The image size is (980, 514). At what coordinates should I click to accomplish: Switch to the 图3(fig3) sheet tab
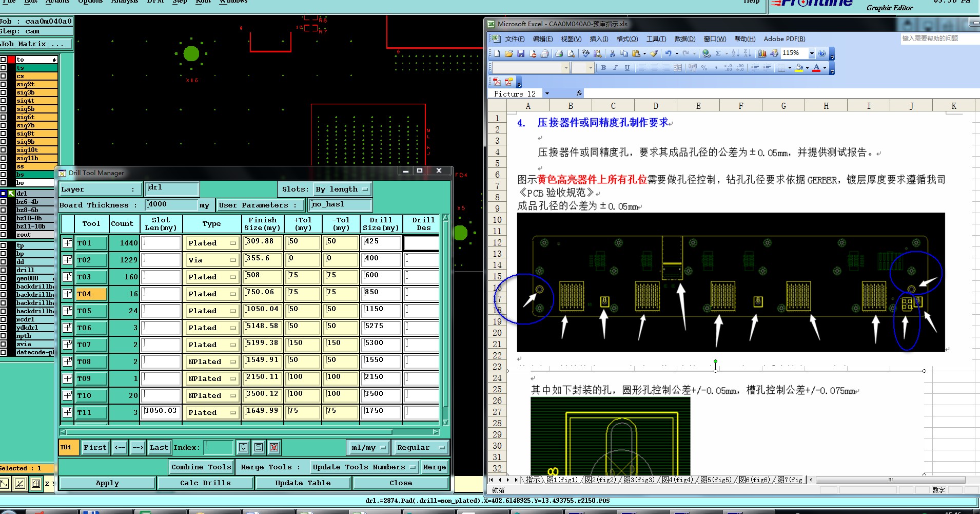click(x=639, y=480)
